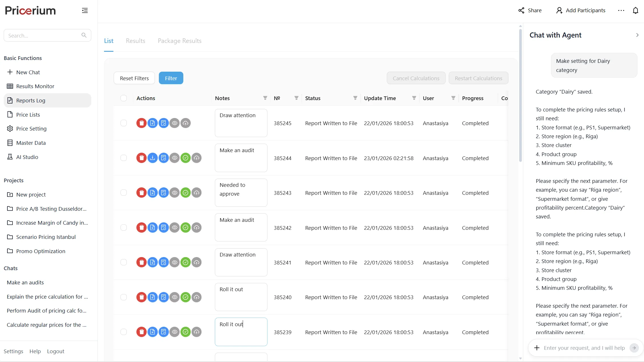The width and height of the screenshot is (644, 362).
Task: Select the checkbox for report 385244
Action: point(123,158)
